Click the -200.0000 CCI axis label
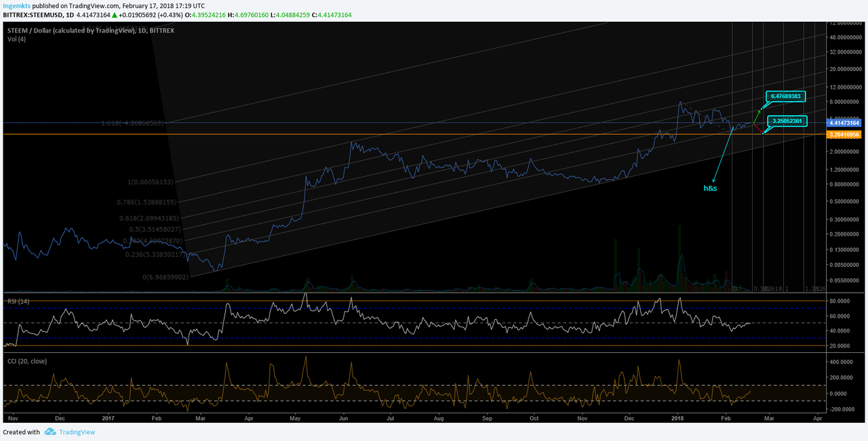868x441 pixels. (x=842, y=409)
